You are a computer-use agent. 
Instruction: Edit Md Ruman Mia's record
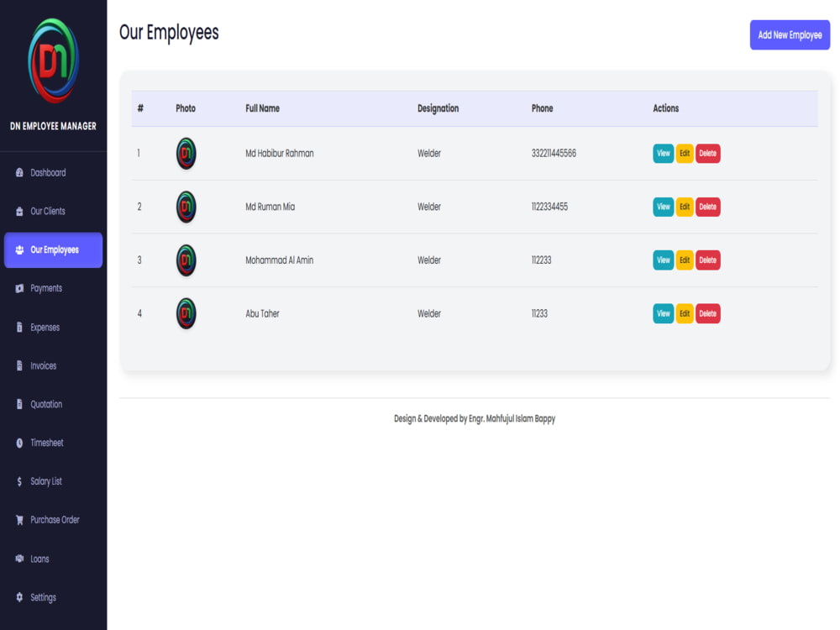pyautogui.click(x=685, y=207)
